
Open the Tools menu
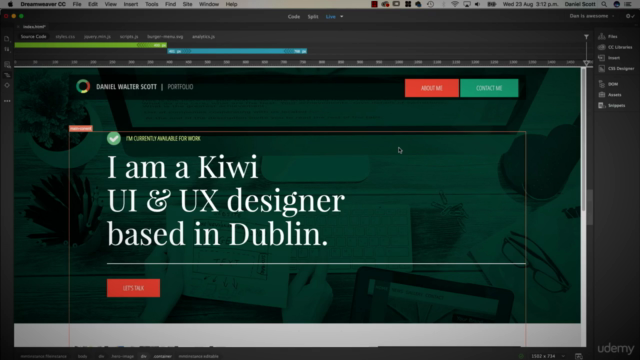[x=151, y=4]
